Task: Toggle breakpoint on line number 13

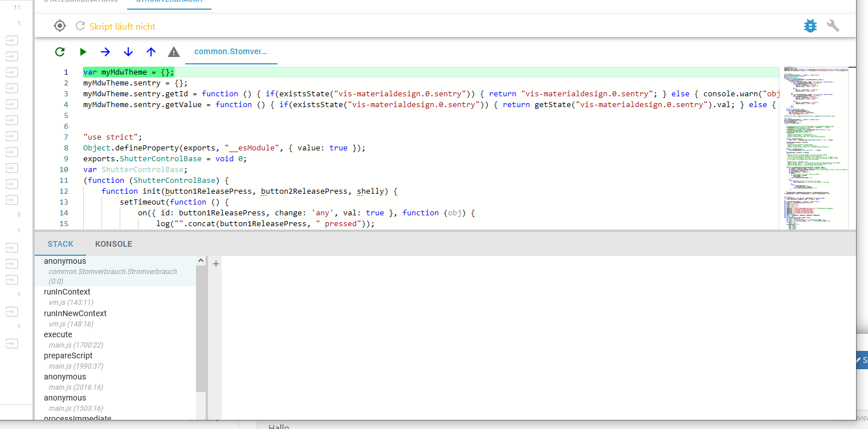Action: pyautogui.click(x=63, y=202)
